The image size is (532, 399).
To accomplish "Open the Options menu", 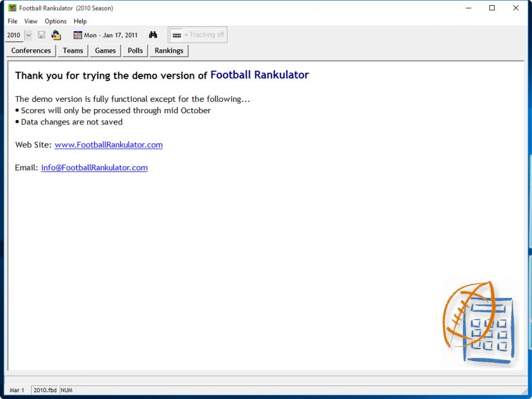I will pyautogui.click(x=55, y=21).
